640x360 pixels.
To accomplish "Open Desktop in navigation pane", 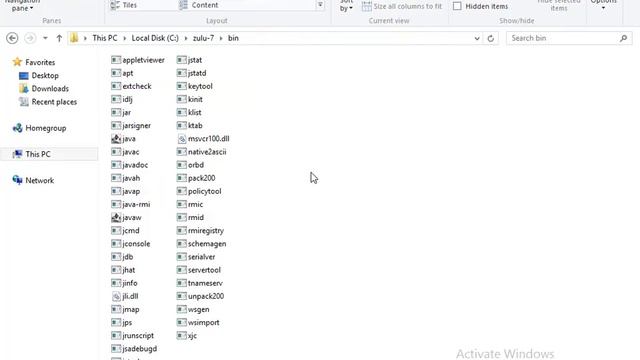I will [x=39, y=76].
